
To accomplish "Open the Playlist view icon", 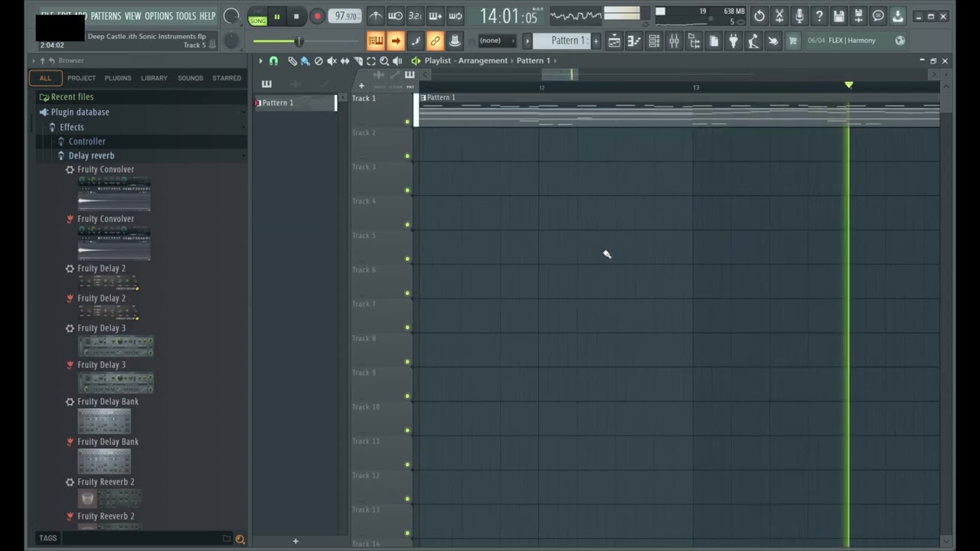I will click(614, 41).
